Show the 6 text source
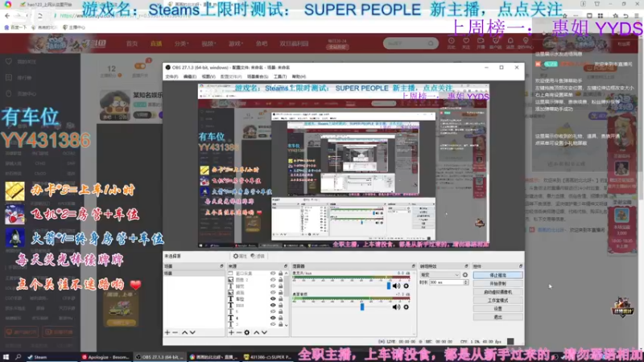 [x=273, y=311]
